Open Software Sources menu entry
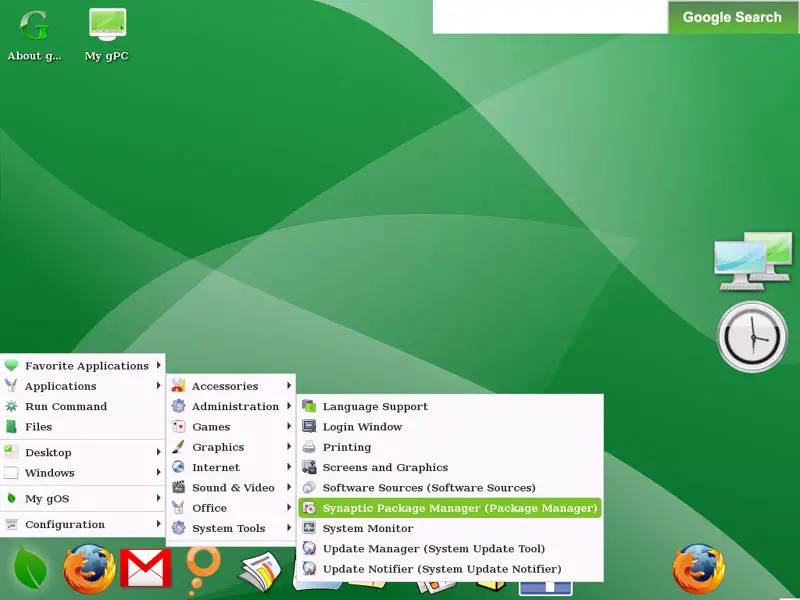 [450, 488]
